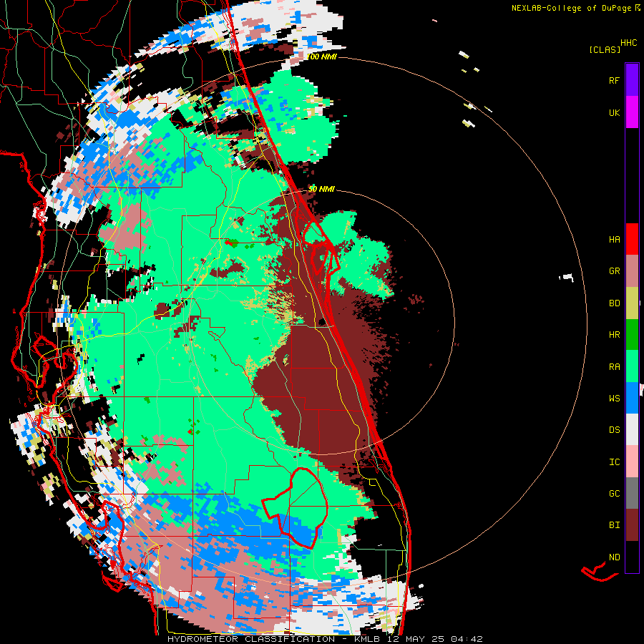Click the BI brown legend swatch

(632, 525)
